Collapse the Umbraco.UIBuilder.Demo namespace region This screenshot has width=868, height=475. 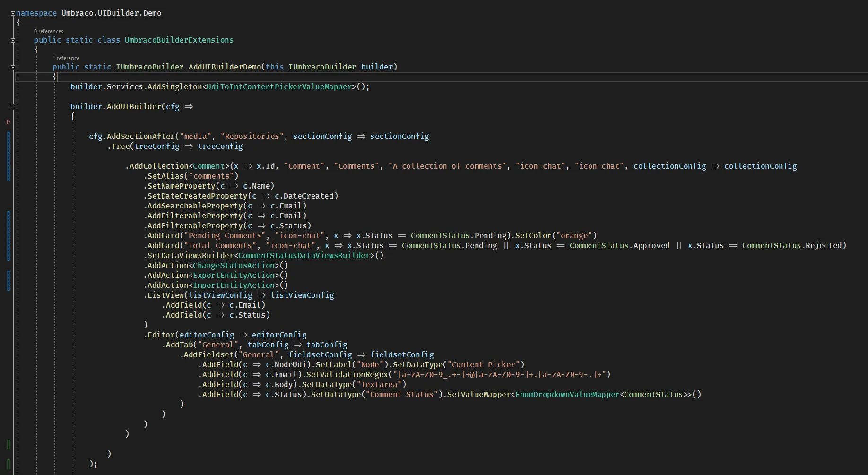click(13, 13)
